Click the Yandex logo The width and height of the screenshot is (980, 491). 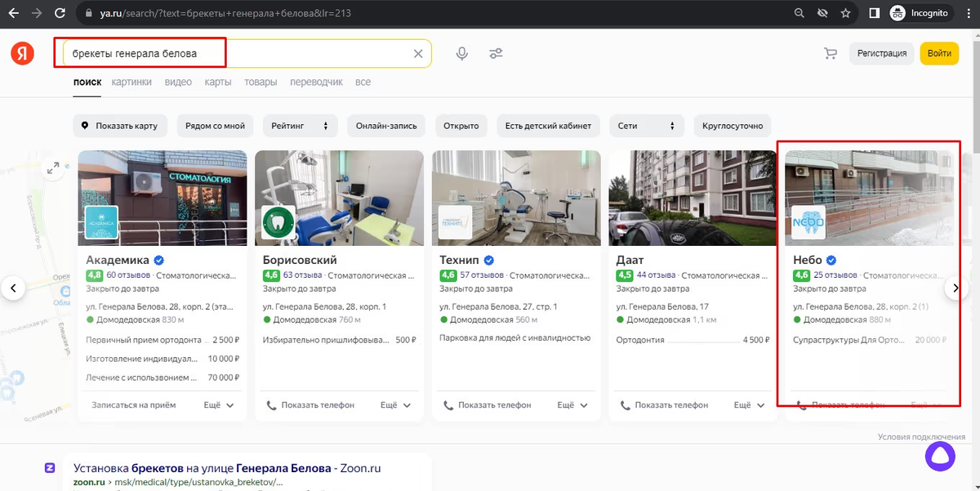[x=22, y=54]
